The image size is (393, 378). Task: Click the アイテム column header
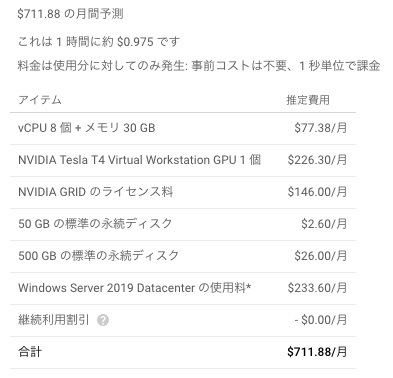40,100
